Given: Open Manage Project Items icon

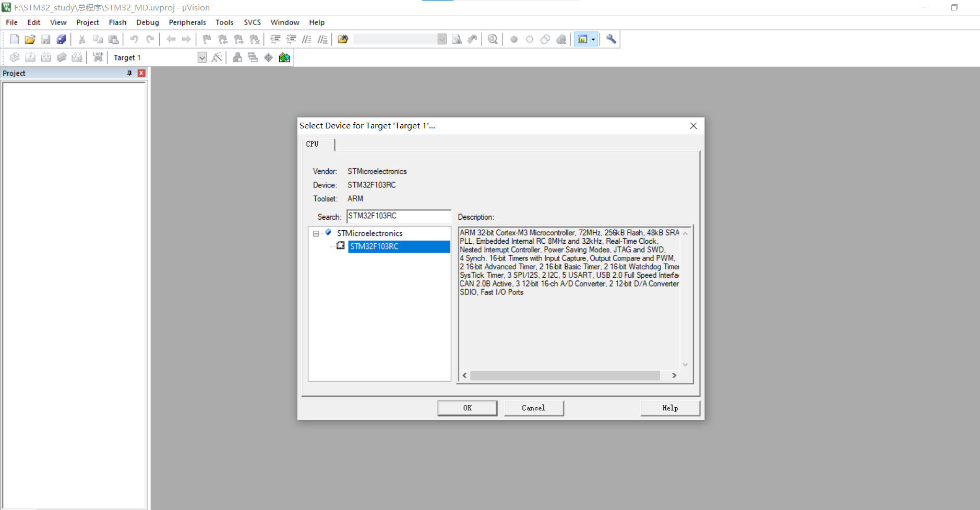Looking at the screenshot, I should (x=237, y=57).
